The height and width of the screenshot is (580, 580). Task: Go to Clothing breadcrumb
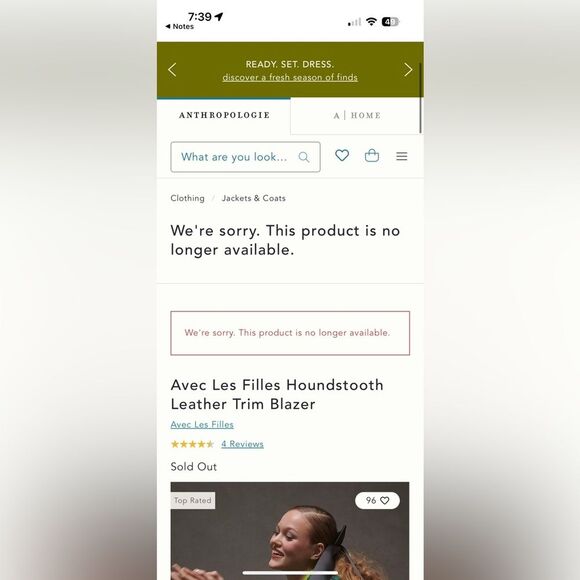188,198
